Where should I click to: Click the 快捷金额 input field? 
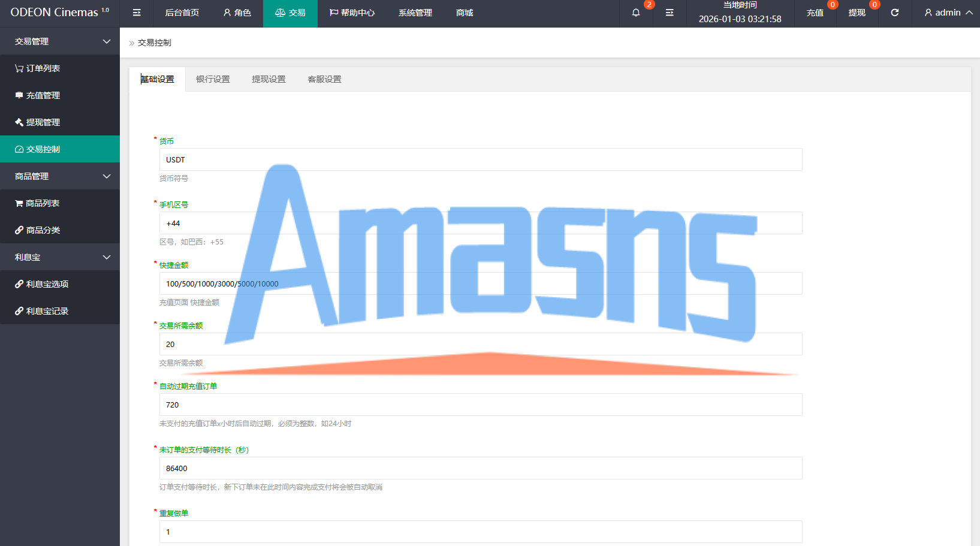pos(481,283)
